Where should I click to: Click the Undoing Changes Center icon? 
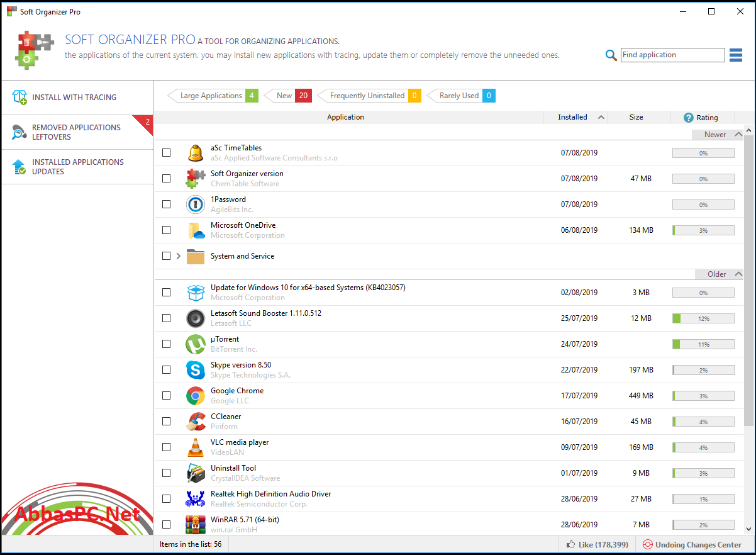pos(648,545)
